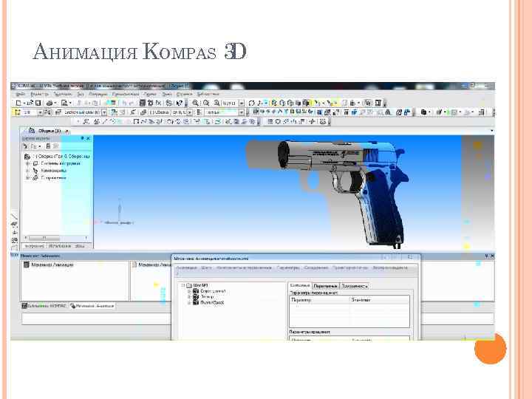Select the Сборка root tree item
The image size is (532, 399).
pyautogui.click(x=57, y=157)
